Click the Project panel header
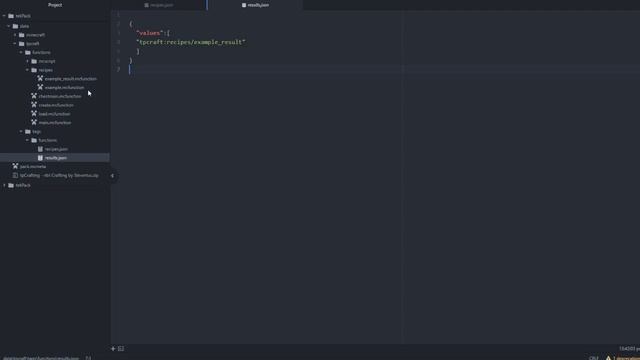This screenshot has height=360, width=640. pos(55,5)
